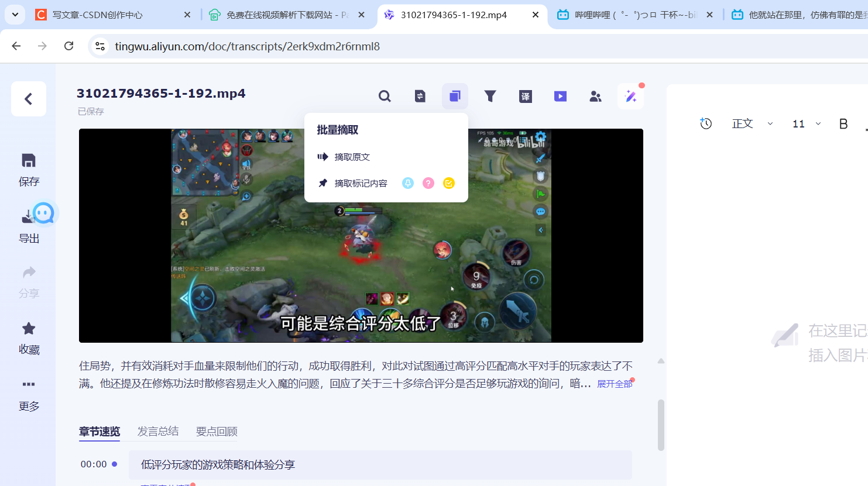The height and width of the screenshot is (486, 868).
Task: Switch to the 章节速览 tab
Action: (100, 432)
